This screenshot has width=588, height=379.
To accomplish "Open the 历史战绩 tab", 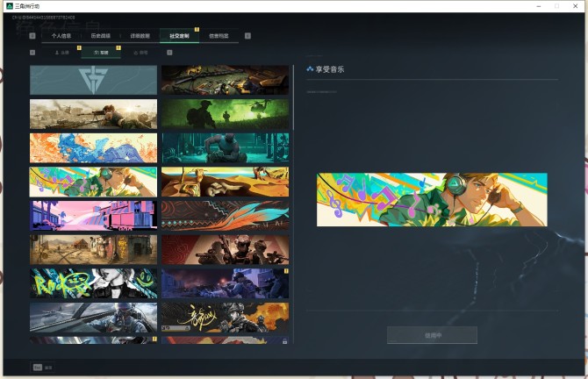I will tap(101, 36).
